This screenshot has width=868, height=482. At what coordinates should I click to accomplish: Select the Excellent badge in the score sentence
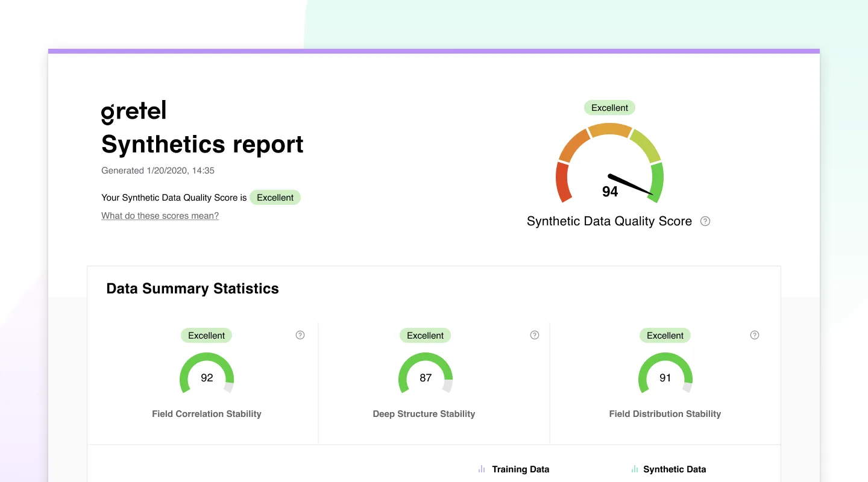point(275,197)
